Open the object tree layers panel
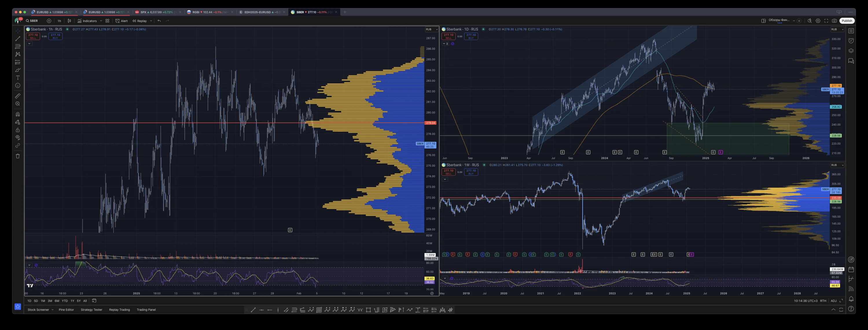The image size is (868, 330). pyautogui.click(x=851, y=51)
